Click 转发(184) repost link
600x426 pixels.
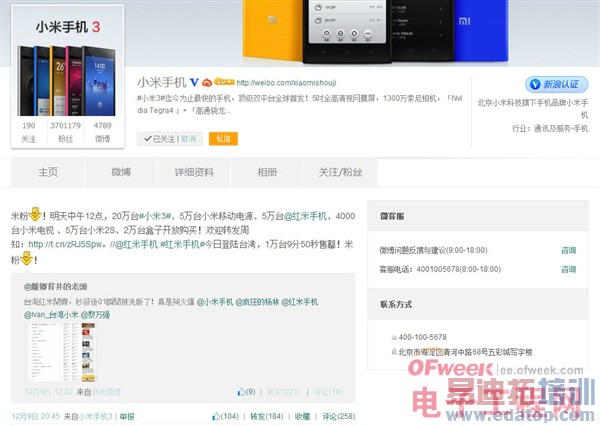267,416
